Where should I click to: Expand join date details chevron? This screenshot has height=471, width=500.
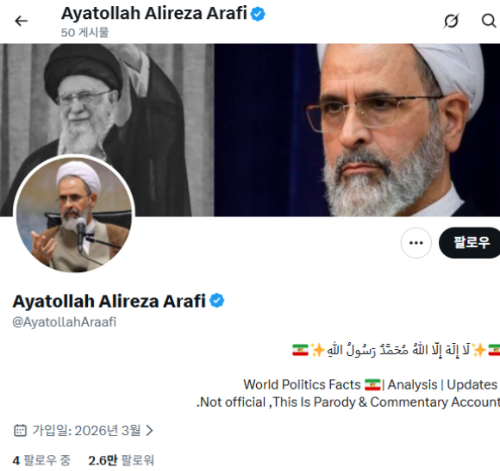click(x=150, y=430)
